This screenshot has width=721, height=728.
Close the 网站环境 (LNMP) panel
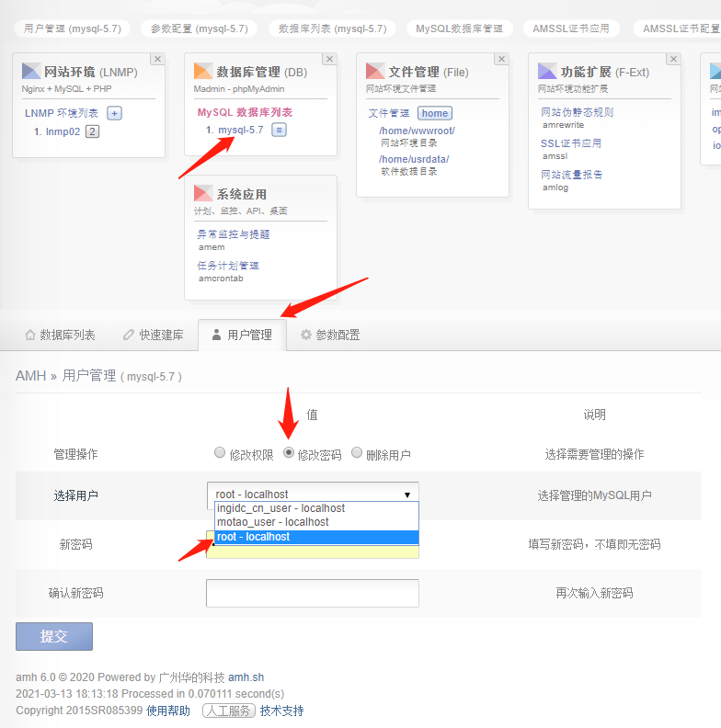coord(157,60)
